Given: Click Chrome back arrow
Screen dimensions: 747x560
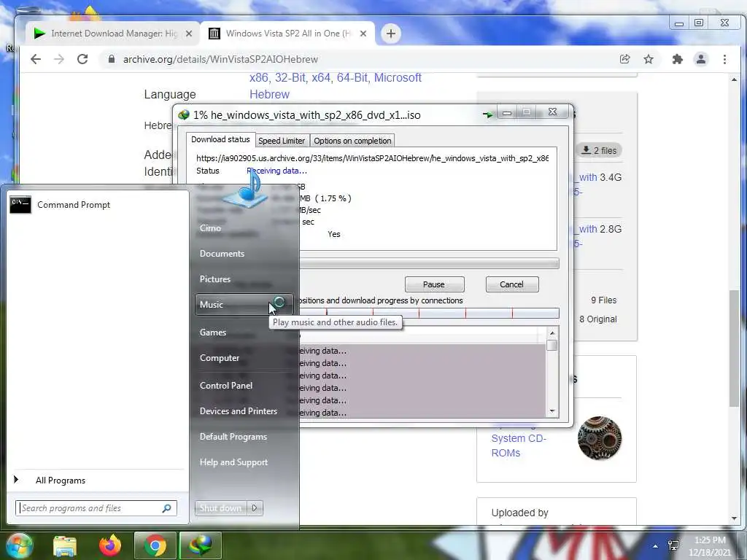Looking at the screenshot, I should (x=36, y=59).
